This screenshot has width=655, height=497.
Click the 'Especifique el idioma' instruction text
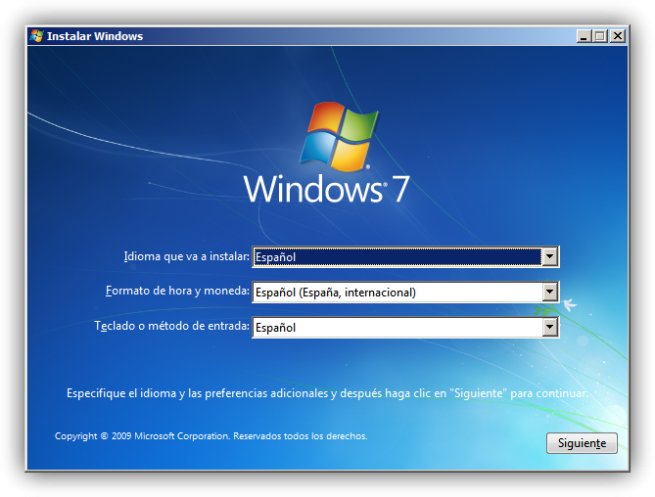pyautogui.click(x=327, y=393)
